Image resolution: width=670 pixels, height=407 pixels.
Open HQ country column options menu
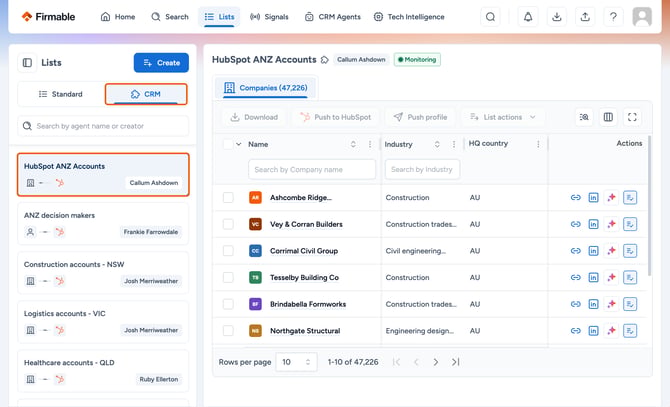pyautogui.click(x=538, y=144)
